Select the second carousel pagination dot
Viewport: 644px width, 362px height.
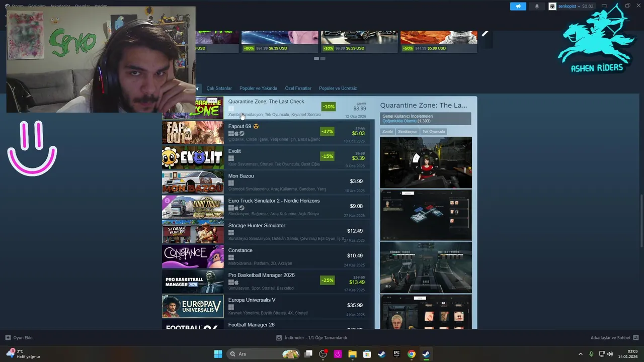tap(323, 58)
